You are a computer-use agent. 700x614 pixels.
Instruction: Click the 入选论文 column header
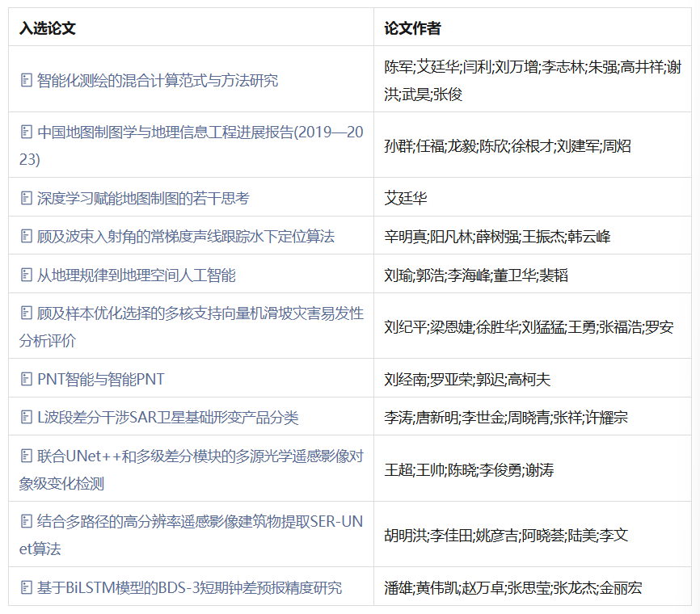(x=48, y=28)
